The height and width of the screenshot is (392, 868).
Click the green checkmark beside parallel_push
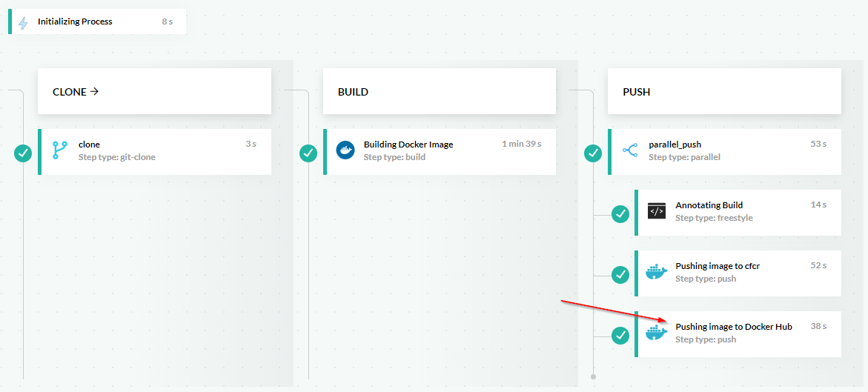[593, 153]
